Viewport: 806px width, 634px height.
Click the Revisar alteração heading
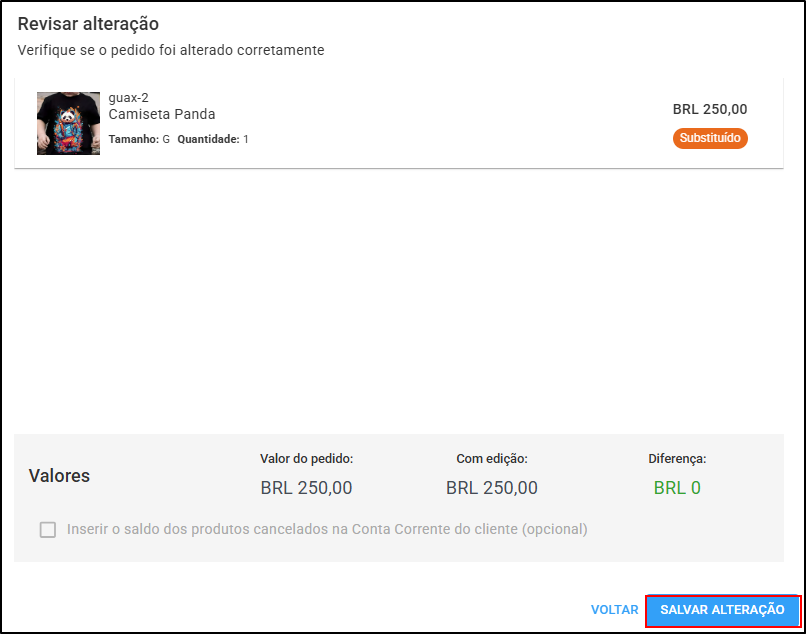[88, 24]
